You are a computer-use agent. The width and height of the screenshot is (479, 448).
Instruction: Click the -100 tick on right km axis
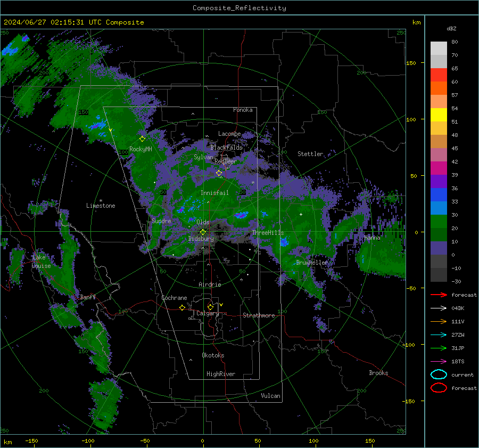point(408,345)
